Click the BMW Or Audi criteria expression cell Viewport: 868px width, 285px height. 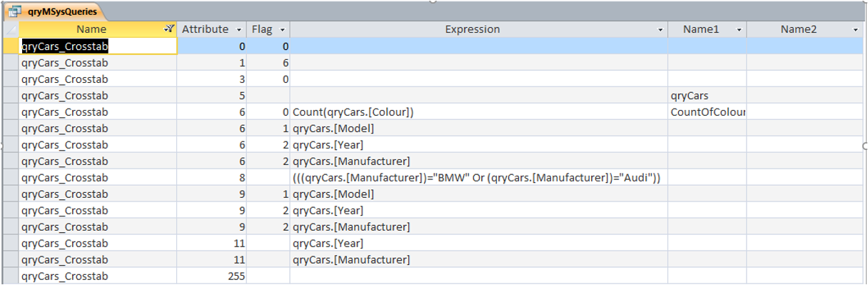(479, 178)
